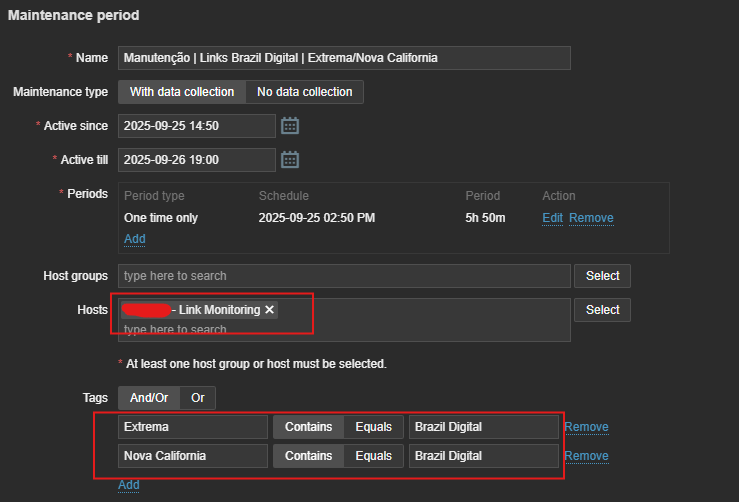Click Select button for Hosts

602,310
